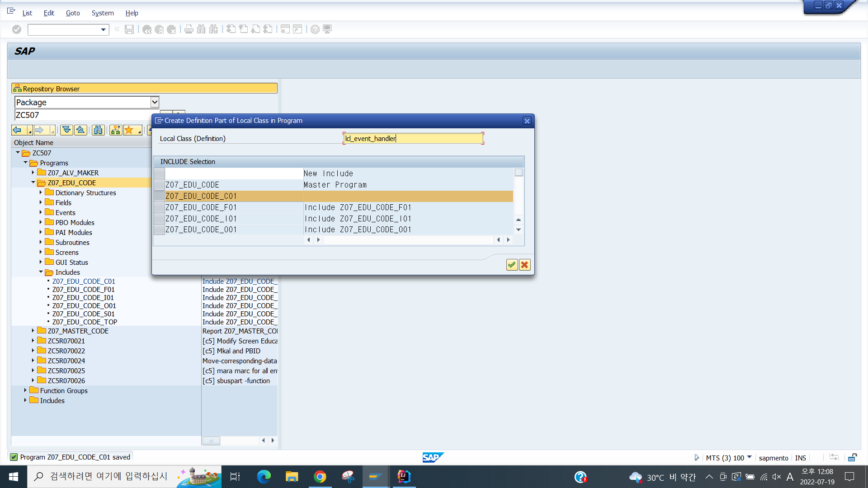
Task: Expand the Z07_ALV_MAKER program node
Action: point(33,173)
